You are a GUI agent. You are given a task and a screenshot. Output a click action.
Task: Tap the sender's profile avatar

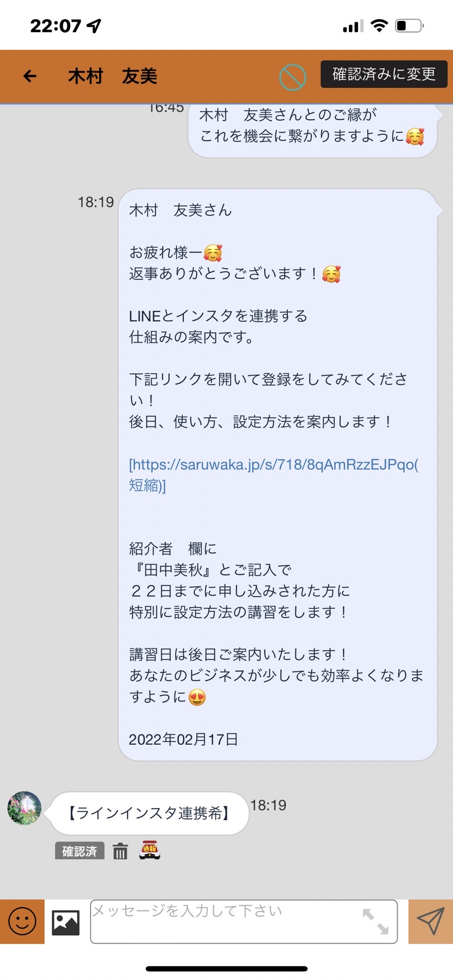coord(24,808)
